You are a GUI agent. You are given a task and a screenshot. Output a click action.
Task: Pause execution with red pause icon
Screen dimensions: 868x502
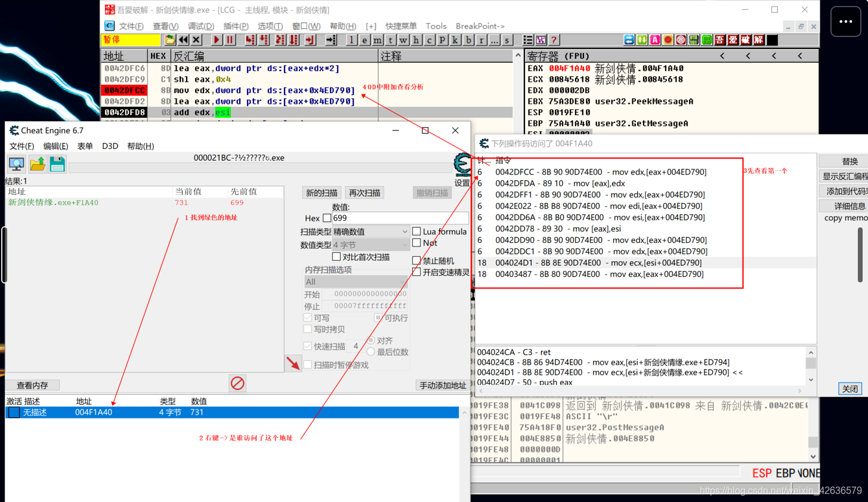click(x=230, y=40)
